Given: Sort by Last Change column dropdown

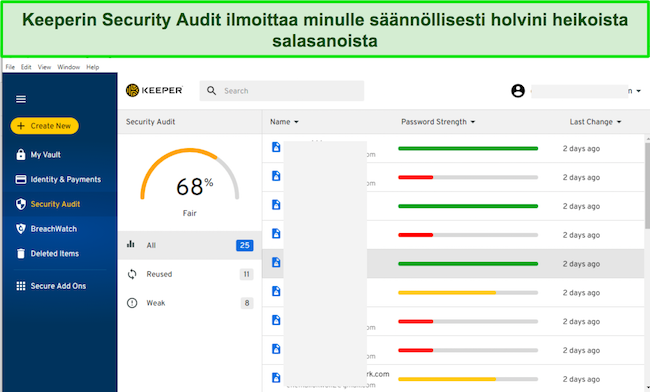Looking at the screenshot, I should tap(595, 122).
